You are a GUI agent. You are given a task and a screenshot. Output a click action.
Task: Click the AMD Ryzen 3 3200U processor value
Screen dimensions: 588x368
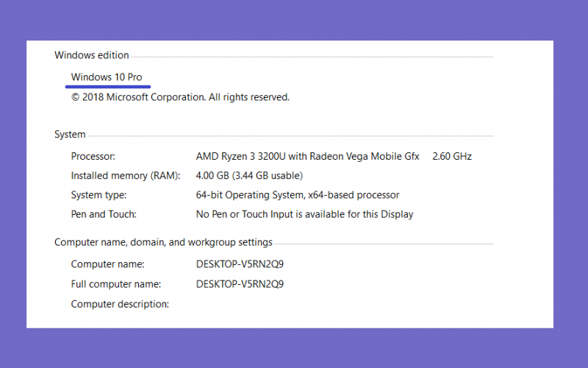(307, 156)
